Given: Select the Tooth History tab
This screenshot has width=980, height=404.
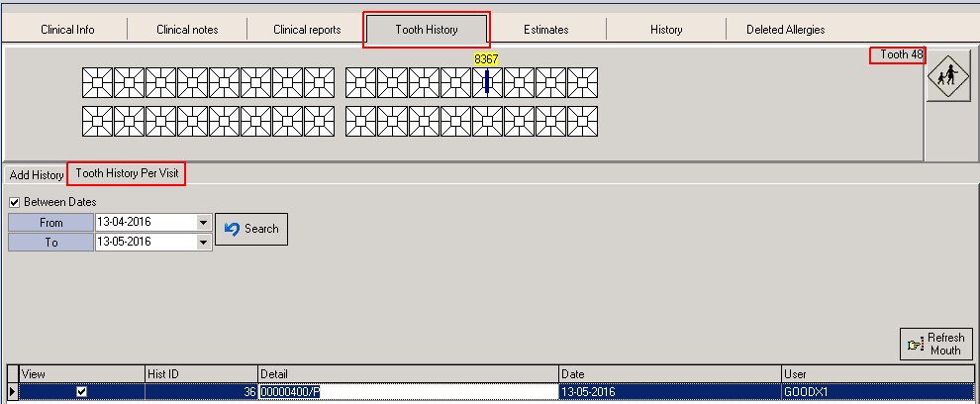Looking at the screenshot, I should click(x=427, y=30).
